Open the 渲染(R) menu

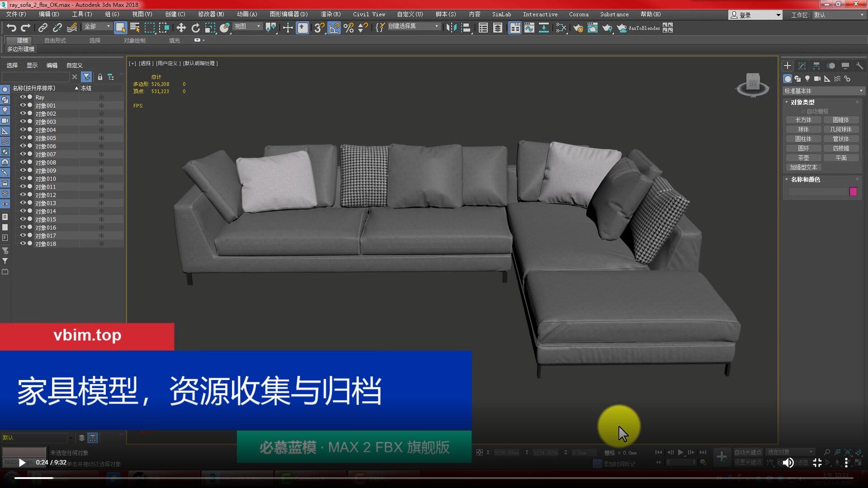click(330, 14)
